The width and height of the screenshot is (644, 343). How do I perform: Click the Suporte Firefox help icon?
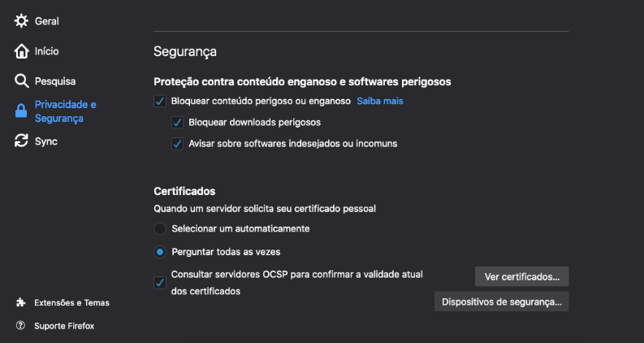[21, 326]
